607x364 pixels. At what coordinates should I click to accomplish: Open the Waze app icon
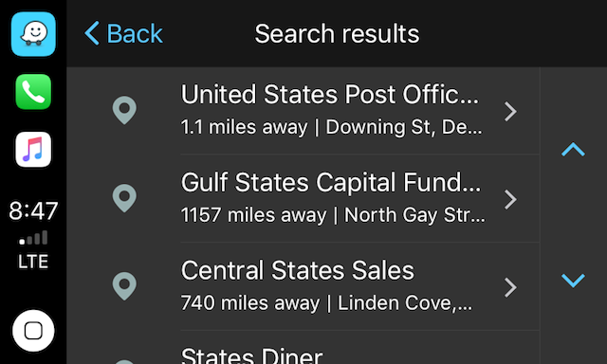33,34
